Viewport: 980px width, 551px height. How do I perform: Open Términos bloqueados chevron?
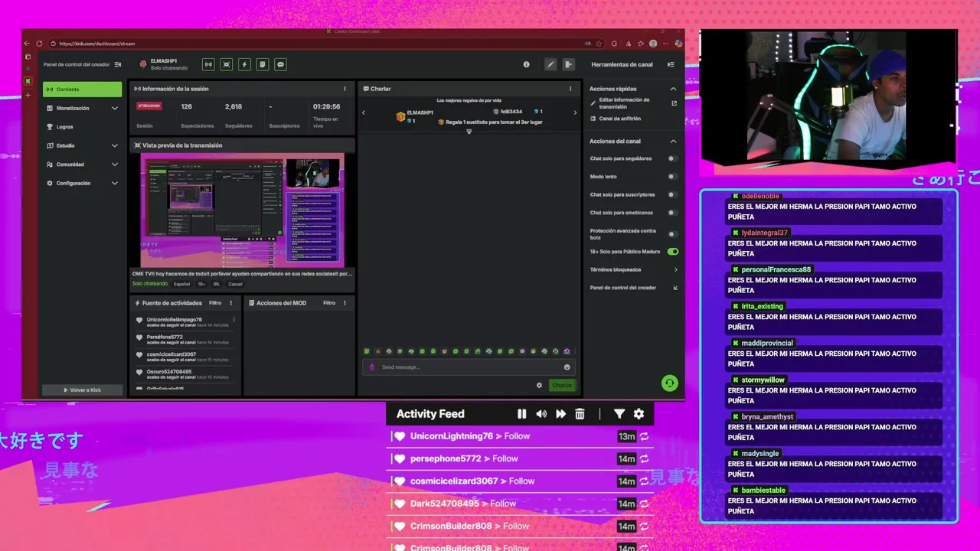click(x=675, y=269)
